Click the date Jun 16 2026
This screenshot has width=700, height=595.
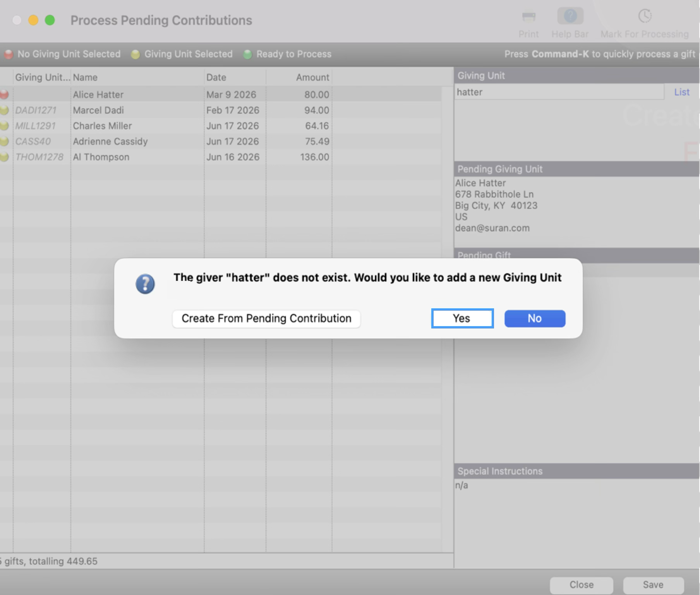point(233,157)
